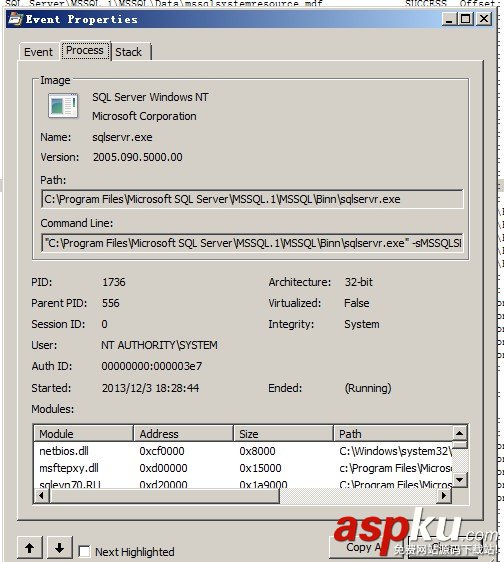The image size is (504, 562).
Task: Click the Started time 2013/12/3 18:28:44
Action: tap(151, 388)
